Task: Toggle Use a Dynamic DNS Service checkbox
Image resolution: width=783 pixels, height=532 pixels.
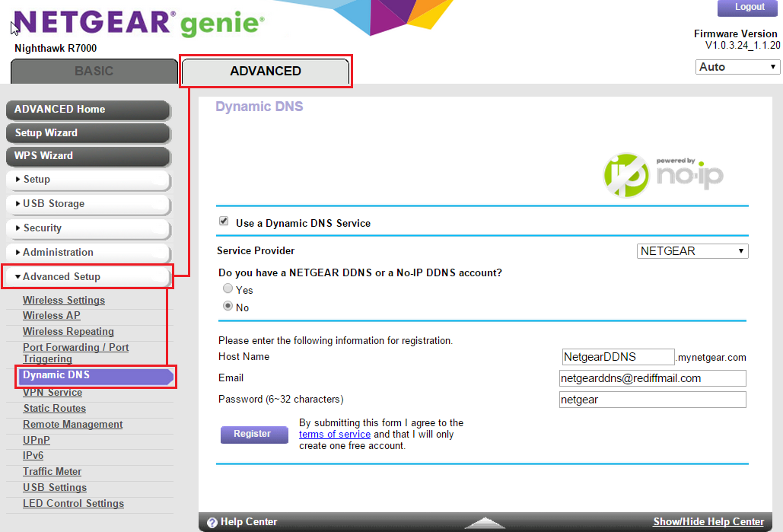Action: tap(224, 221)
